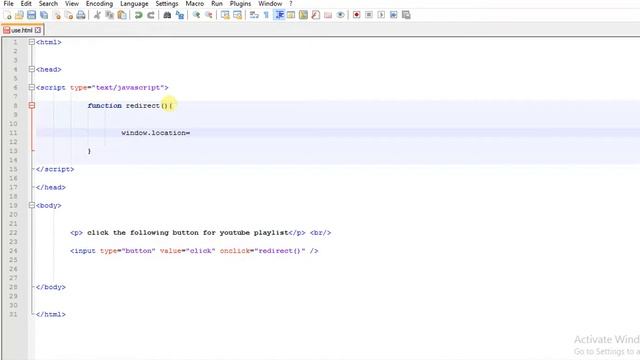
Task: Toggle Show All Characters pilcrow icon
Action: [x=266, y=15]
